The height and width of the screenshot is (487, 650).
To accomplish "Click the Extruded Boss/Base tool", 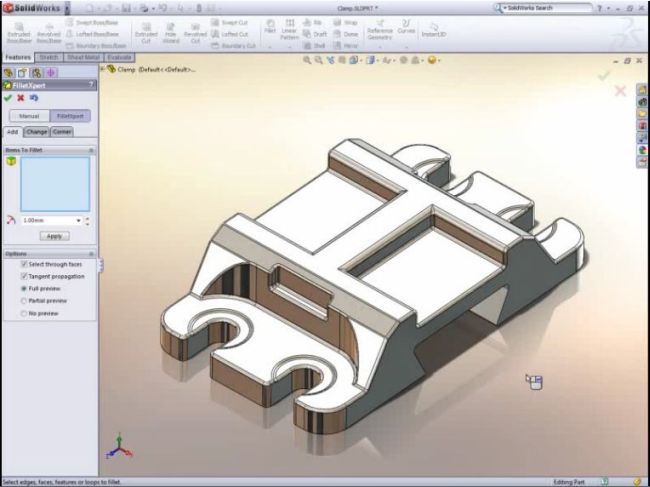I will pyautogui.click(x=19, y=32).
